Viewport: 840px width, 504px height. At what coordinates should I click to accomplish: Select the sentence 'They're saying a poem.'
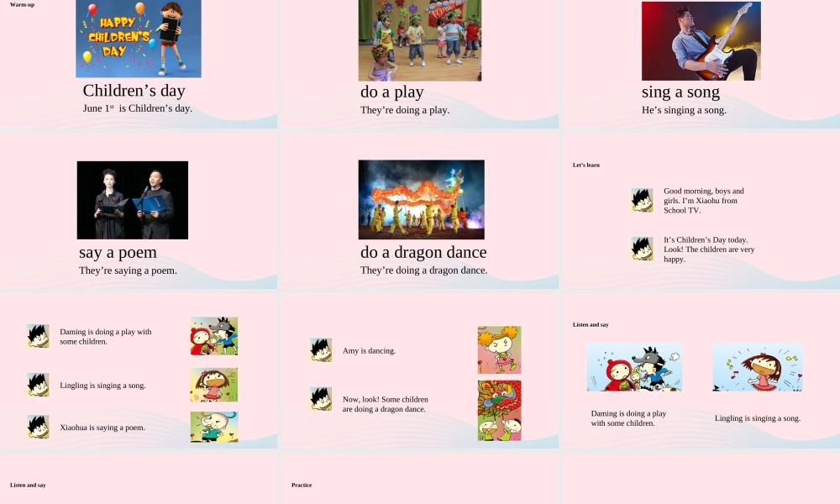click(128, 270)
